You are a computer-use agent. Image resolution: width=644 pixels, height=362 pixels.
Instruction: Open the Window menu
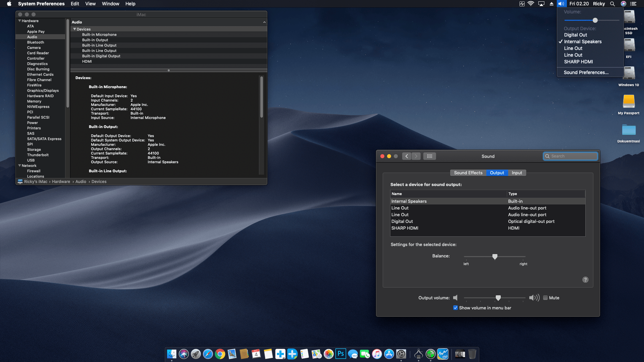(110, 4)
